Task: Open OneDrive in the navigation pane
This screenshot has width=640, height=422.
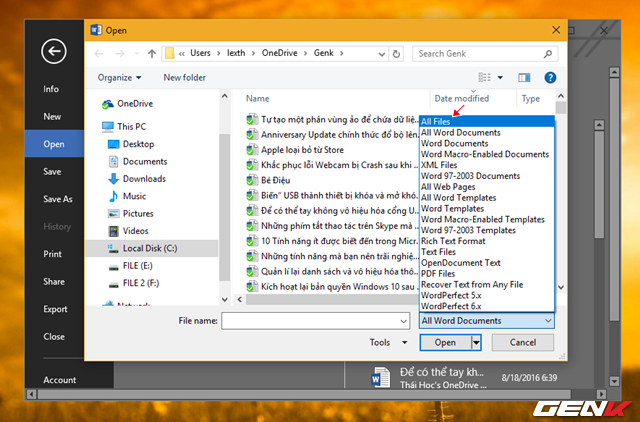Action: click(x=134, y=103)
